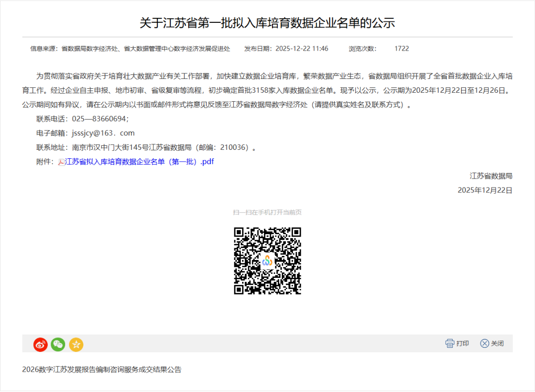
Task: Click the page title heading
Action: [267, 23]
